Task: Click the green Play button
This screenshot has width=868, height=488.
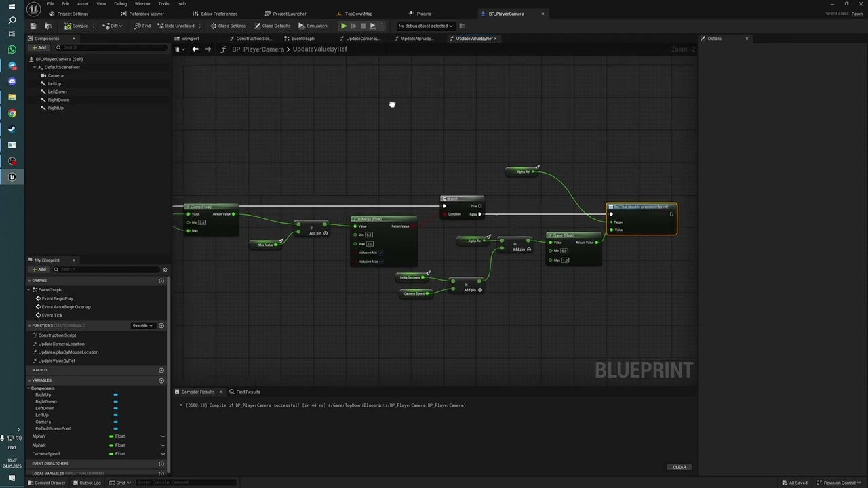Action: pyautogui.click(x=344, y=26)
